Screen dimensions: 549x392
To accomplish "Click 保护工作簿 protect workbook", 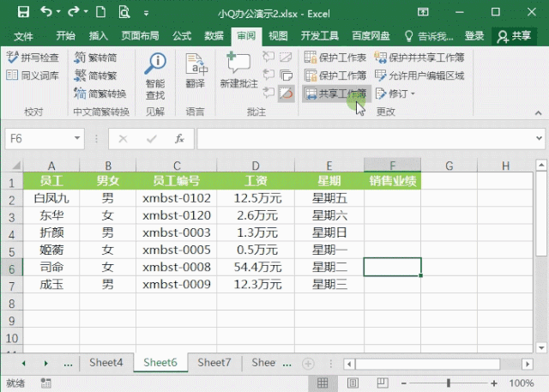I will click(x=335, y=75).
